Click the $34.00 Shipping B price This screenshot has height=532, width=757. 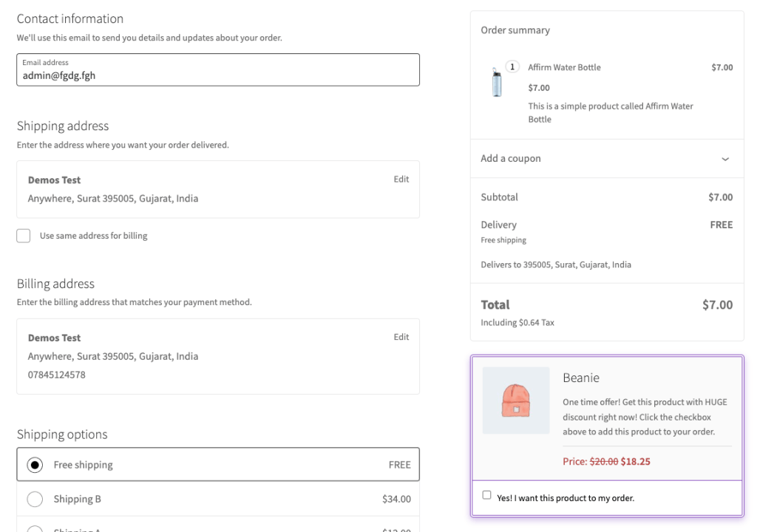tap(396, 499)
